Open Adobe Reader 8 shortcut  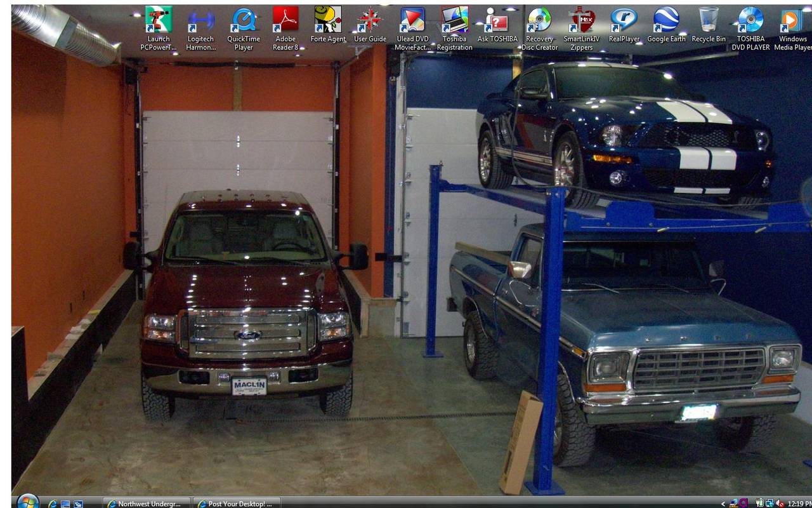(x=285, y=29)
